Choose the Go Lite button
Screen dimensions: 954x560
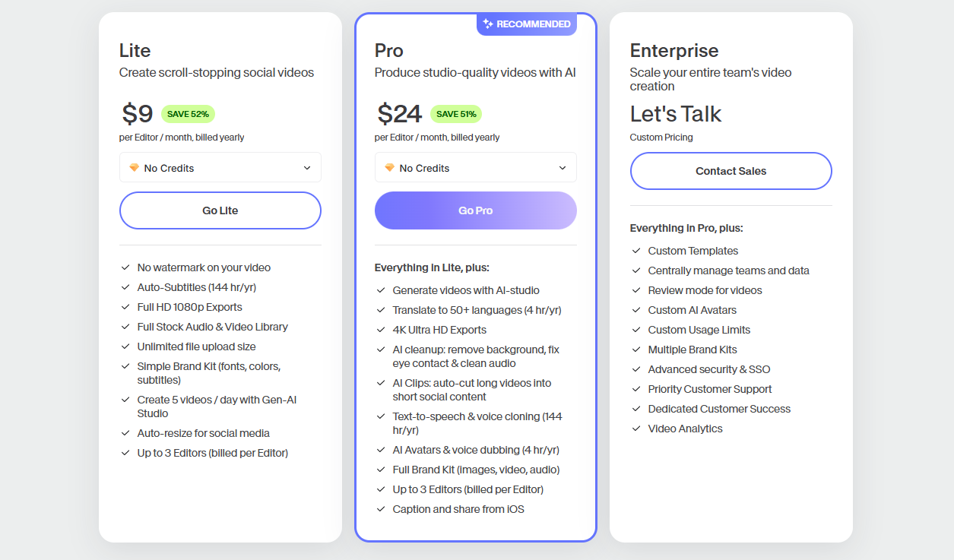coord(220,210)
